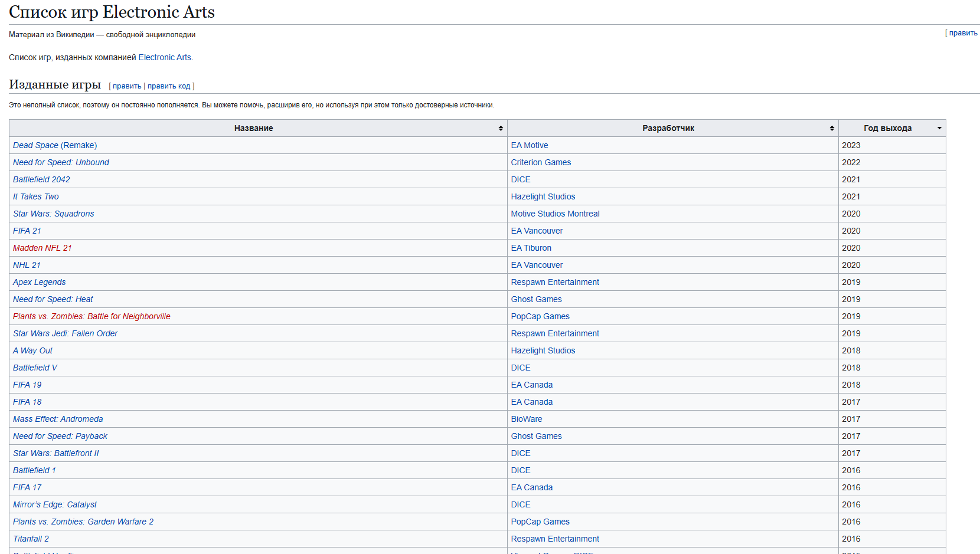980x554 pixels.
Task: Click DICE in the Battlefield 2042 row
Action: 521,179
